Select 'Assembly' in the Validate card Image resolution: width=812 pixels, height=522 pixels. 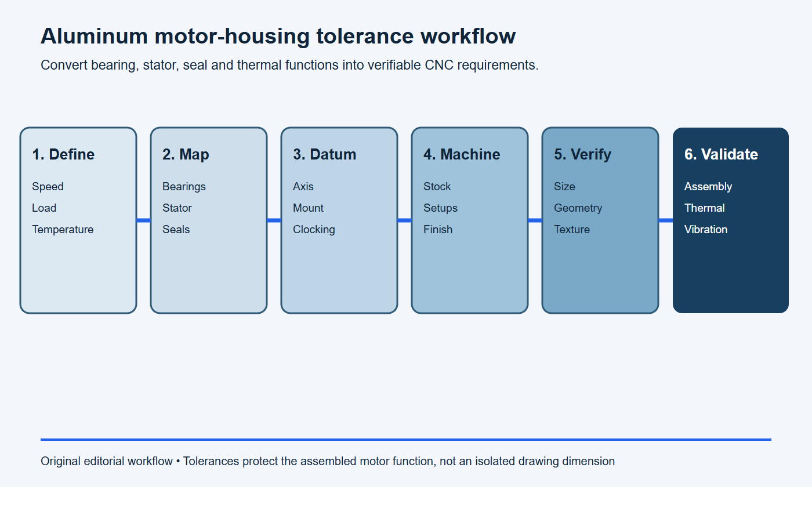coord(708,186)
